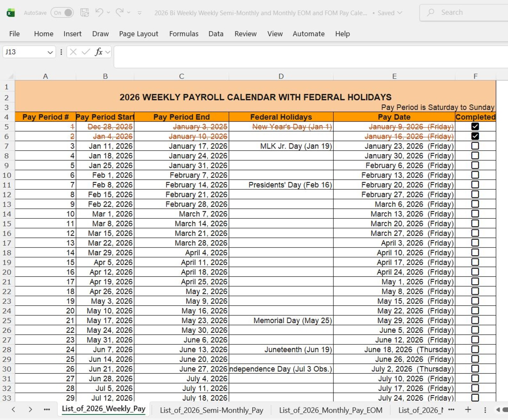Open the Undo history dropdown arrow

(x=108, y=12)
